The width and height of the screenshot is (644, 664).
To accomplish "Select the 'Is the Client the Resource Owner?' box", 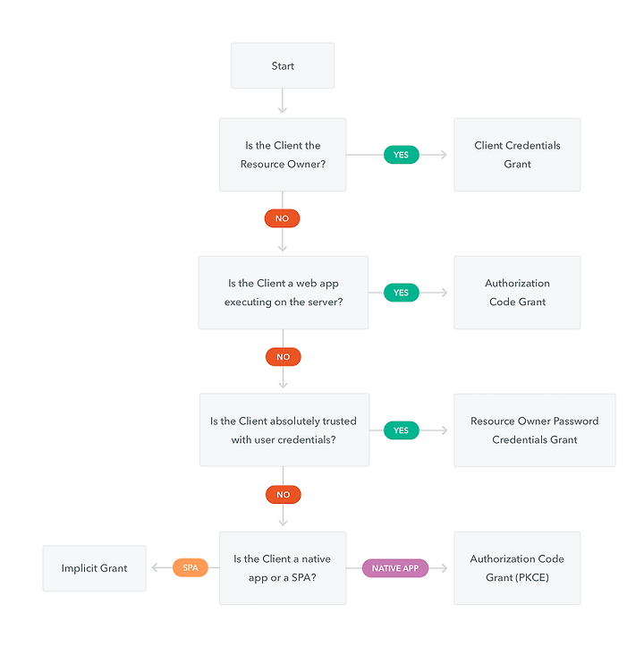I will tap(283, 155).
